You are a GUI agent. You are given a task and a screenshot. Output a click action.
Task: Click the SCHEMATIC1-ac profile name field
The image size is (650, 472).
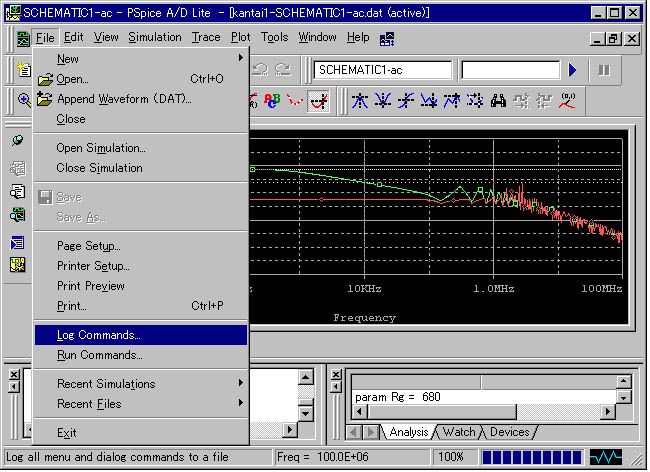click(x=384, y=70)
